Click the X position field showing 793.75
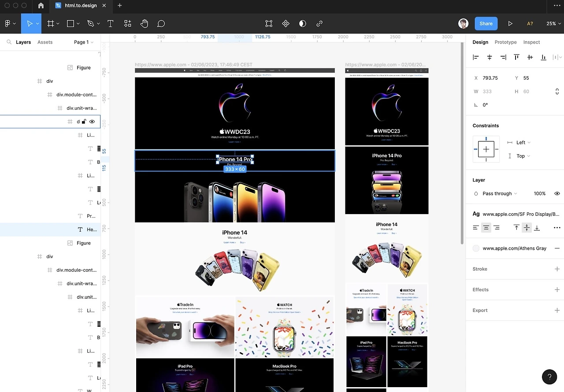The width and height of the screenshot is (564, 392). 490,78
